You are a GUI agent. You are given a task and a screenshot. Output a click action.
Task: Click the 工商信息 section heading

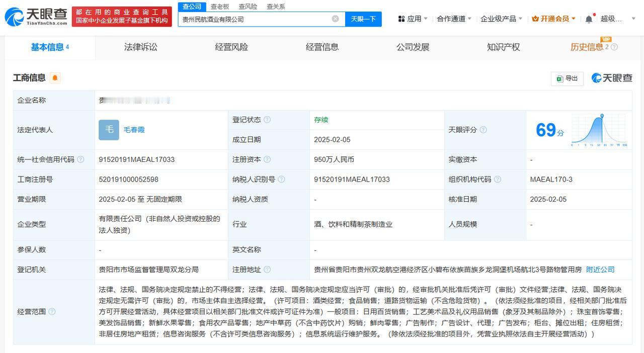(x=29, y=78)
